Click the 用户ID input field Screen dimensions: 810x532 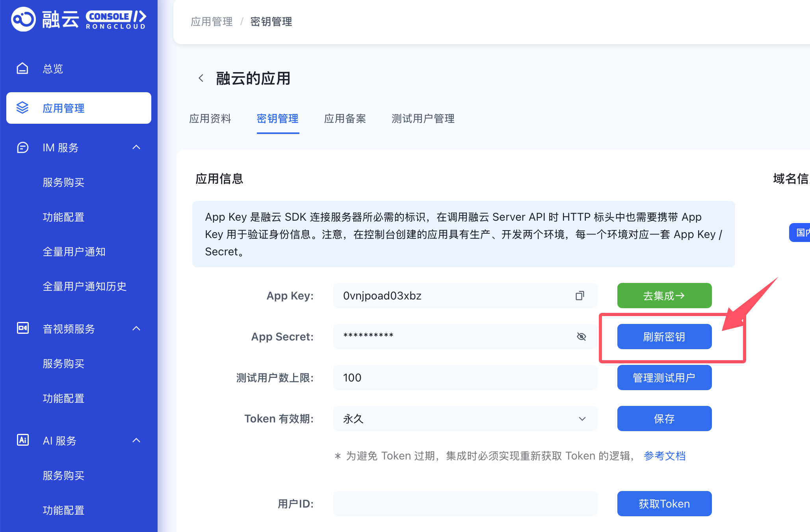click(x=465, y=504)
